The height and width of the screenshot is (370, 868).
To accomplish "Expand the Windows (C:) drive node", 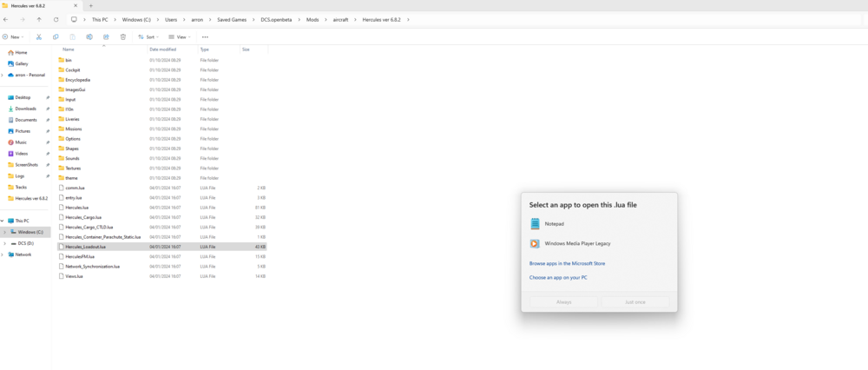I will pyautogui.click(x=5, y=232).
